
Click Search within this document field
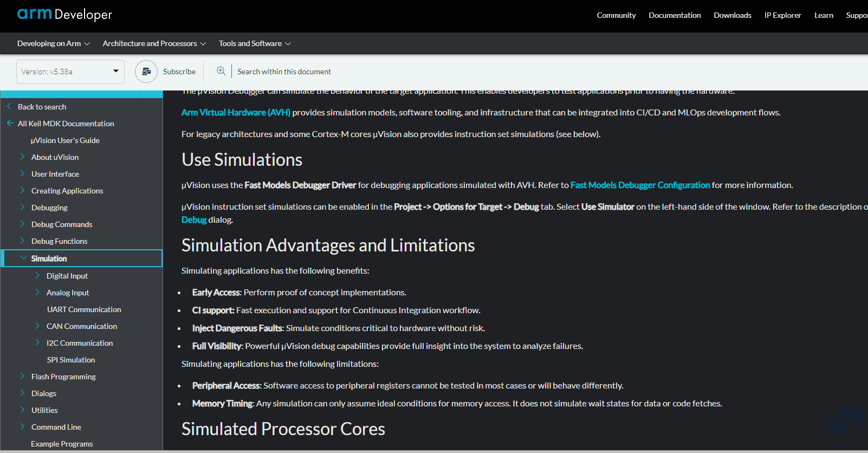(x=284, y=72)
